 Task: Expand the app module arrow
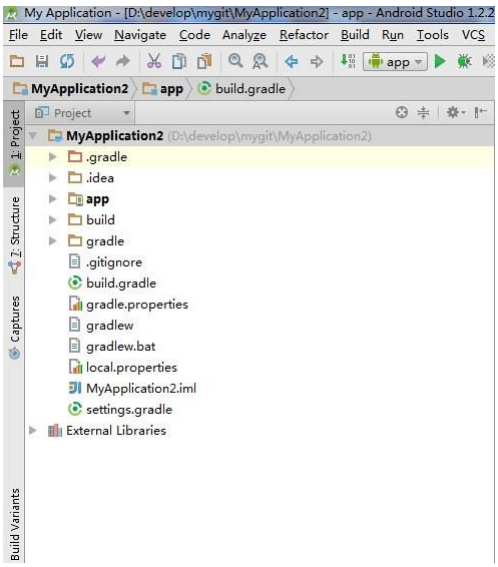(53, 199)
